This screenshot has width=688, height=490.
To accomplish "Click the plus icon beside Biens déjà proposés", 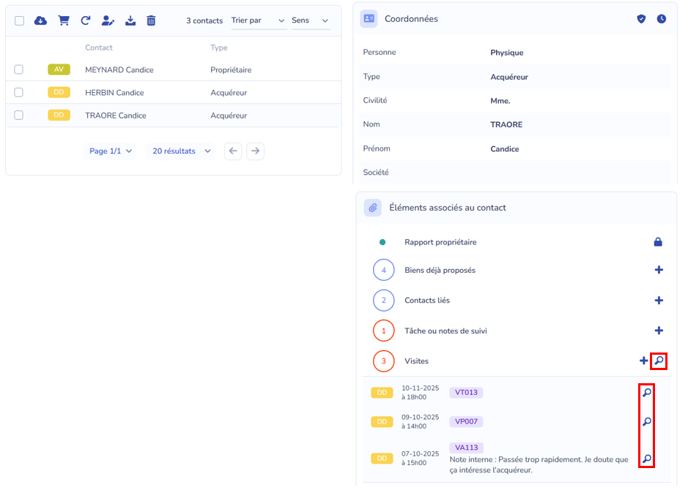I will (658, 270).
